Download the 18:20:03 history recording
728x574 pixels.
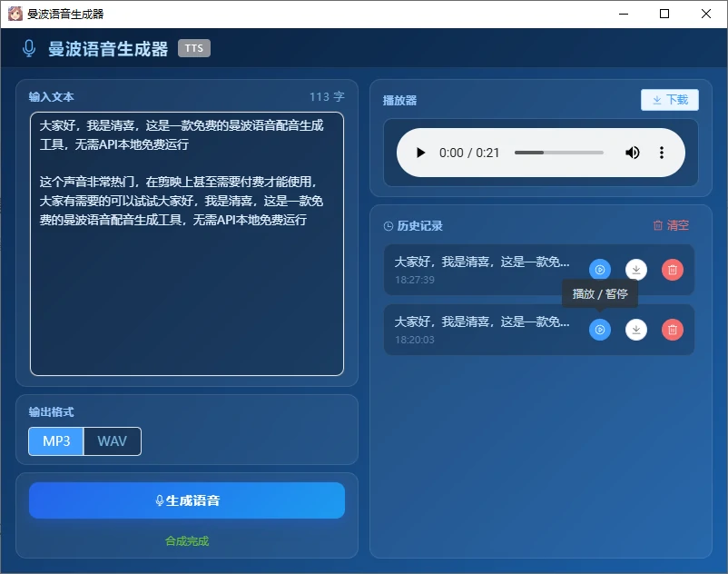[x=636, y=330]
